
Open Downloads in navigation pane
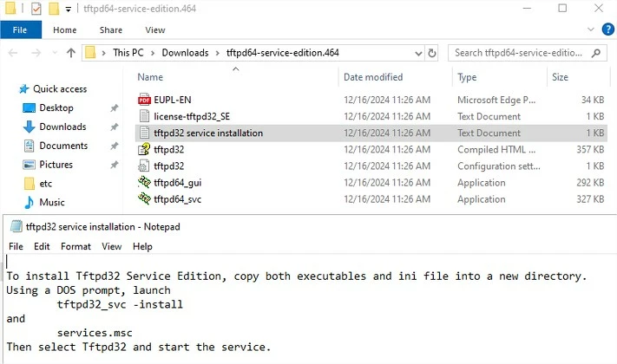(x=62, y=127)
